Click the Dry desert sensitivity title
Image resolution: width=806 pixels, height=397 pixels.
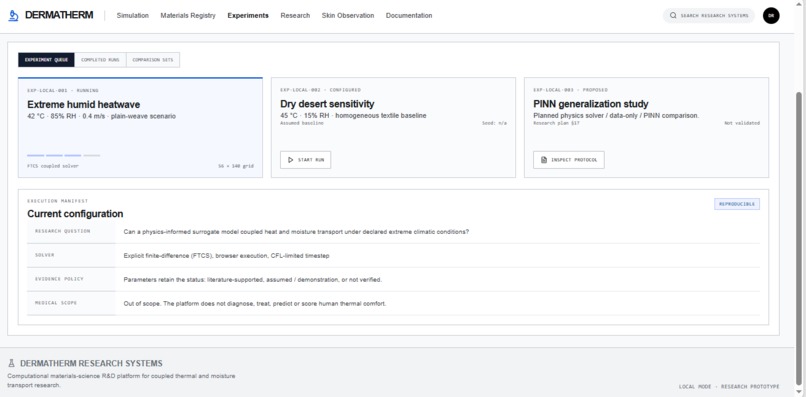click(x=327, y=104)
